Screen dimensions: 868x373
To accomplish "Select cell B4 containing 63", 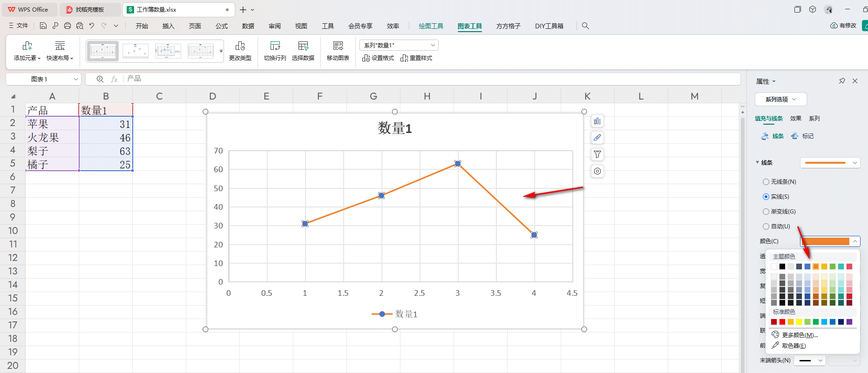I will click(x=106, y=151).
